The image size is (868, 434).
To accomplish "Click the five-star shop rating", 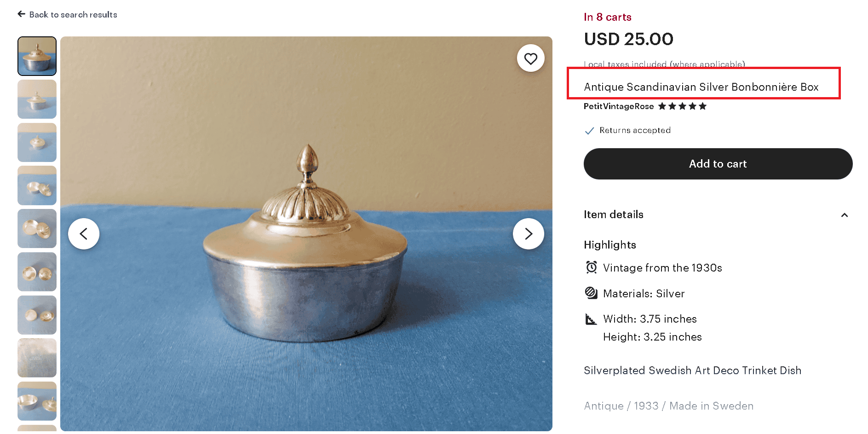I will [682, 106].
